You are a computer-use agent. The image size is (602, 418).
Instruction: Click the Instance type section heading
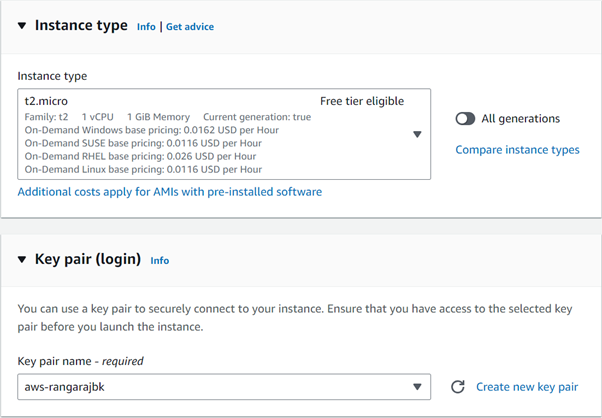tap(81, 26)
